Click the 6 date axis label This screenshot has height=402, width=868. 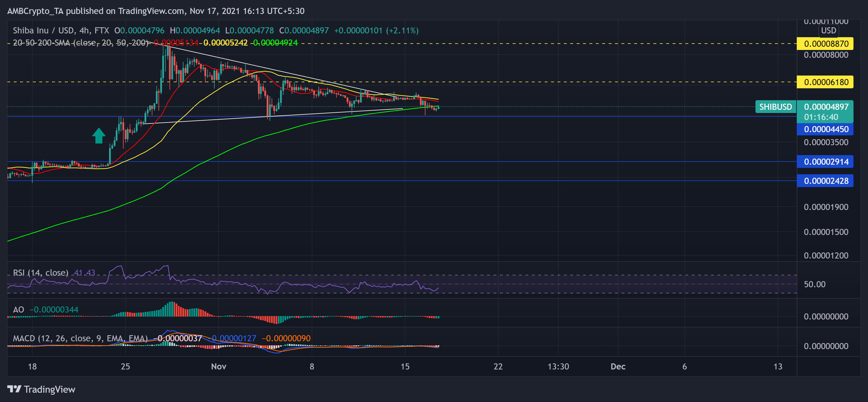pos(685,366)
